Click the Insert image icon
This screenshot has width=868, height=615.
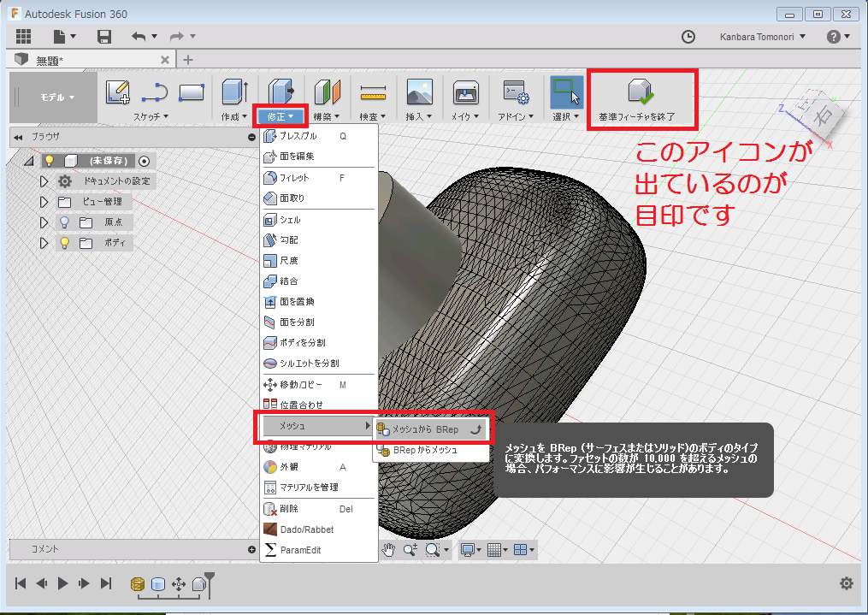(420, 92)
